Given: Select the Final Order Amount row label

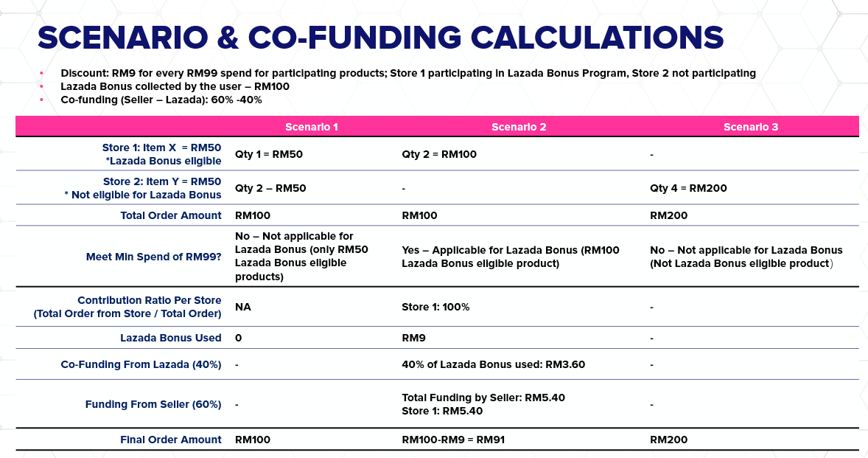Looking at the screenshot, I should (170, 440).
